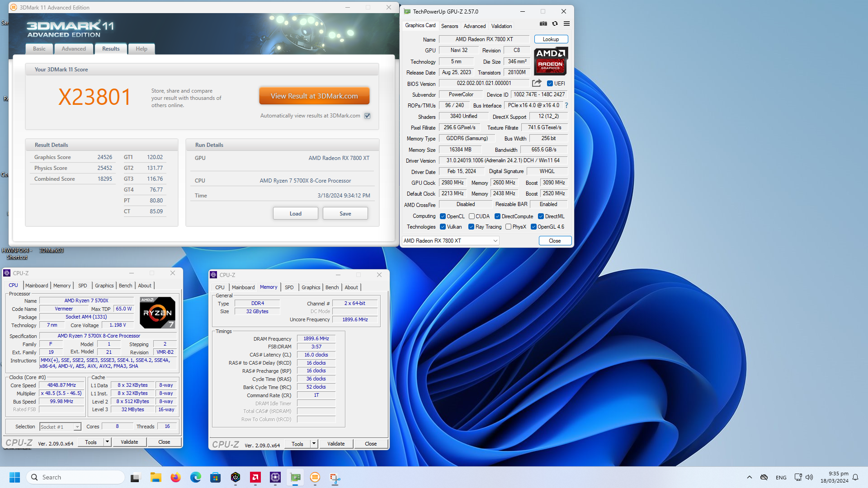Open 3DMark03 desktop shortcut
This screenshot has height=488, width=868.
(51, 250)
